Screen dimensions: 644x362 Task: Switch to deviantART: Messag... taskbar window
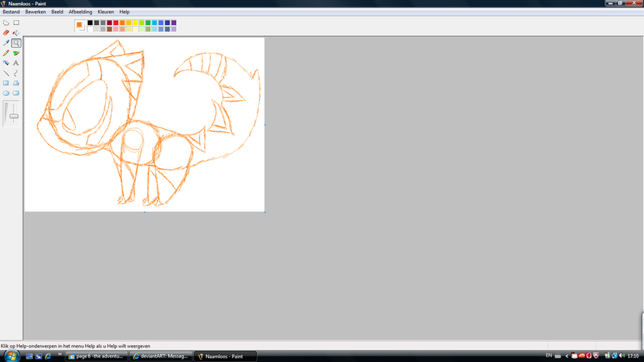click(x=161, y=356)
